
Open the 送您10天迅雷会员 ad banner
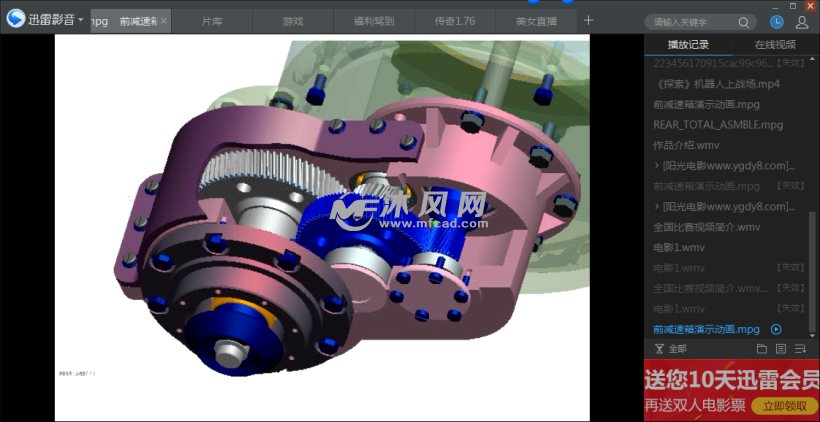click(732, 391)
